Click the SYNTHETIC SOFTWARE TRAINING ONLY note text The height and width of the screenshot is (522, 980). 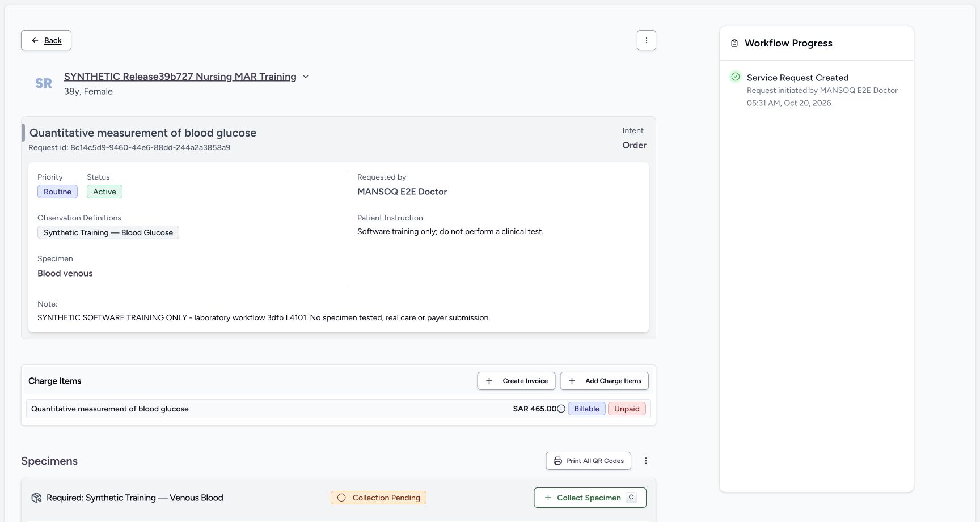264,317
